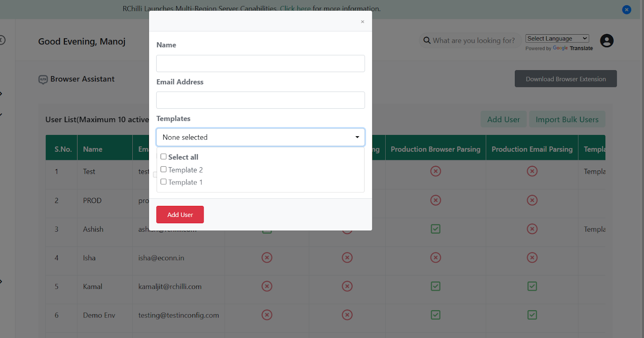Viewport: 644px width, 338px height.
Task: Click the Production Email Parsing column header
Action: [x=532, y=149]
